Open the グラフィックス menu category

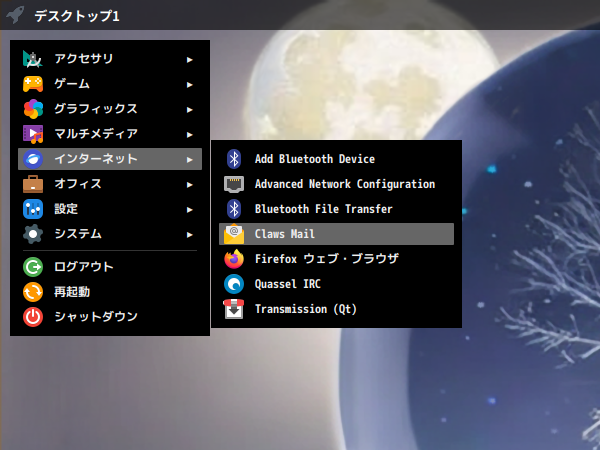coord(110,109)
